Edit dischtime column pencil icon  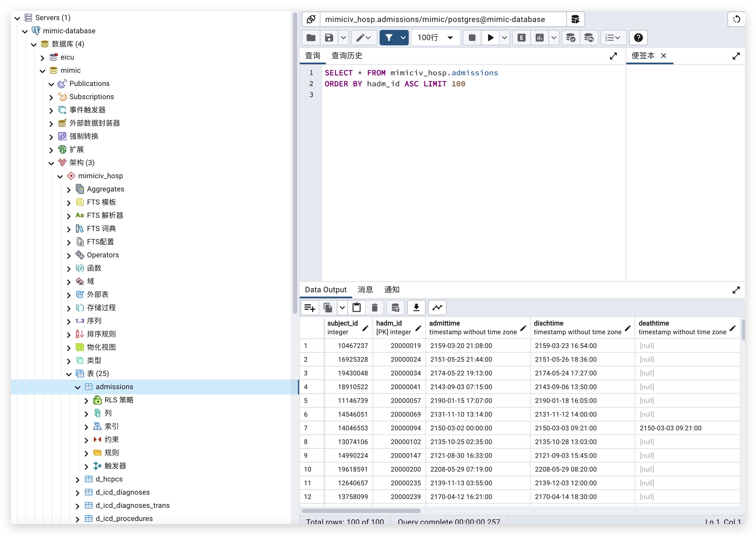click(628, 328)
